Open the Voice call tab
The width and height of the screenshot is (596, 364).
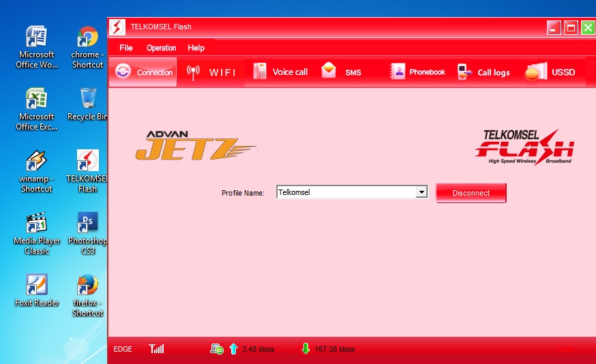[280, 72]
